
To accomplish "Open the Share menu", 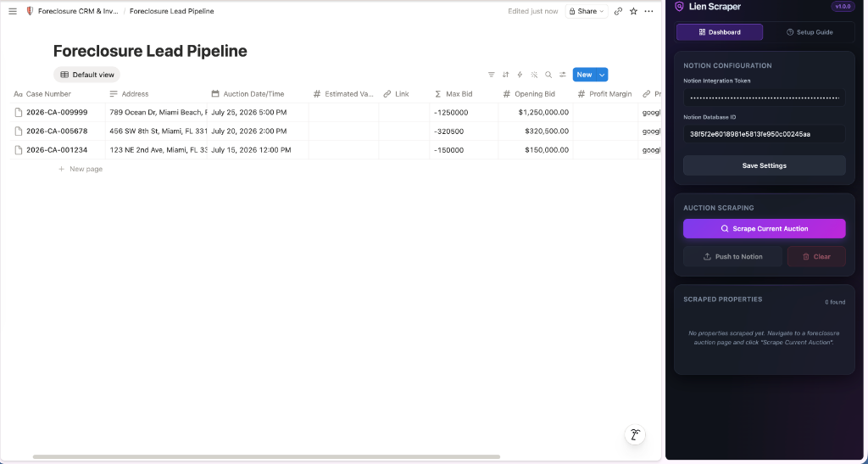I will pos(587,11).
